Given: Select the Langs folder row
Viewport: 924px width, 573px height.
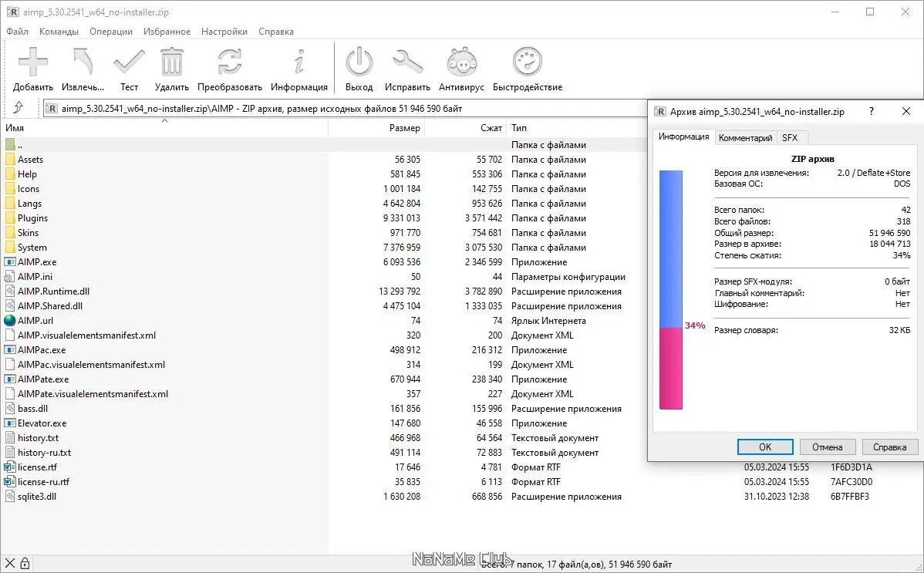Looking at the screenshot, I should pyautogui.click(x=323, y=204).
